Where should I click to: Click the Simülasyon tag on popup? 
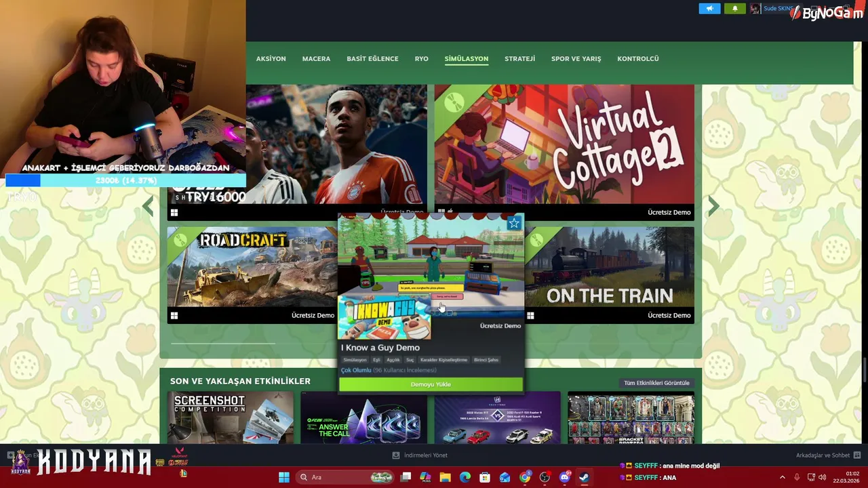click(355, 360)
